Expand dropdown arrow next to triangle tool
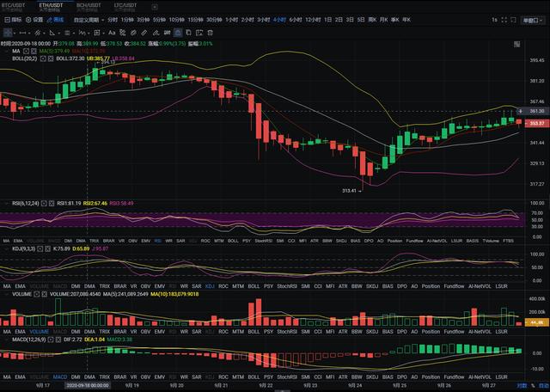The width and height of the screenshot is (550, 392). click(58, 34)
